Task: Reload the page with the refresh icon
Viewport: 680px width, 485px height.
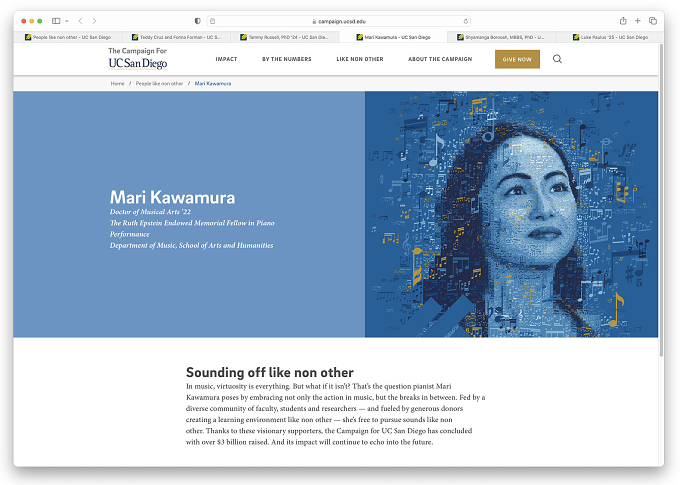Action: [465, 21]
